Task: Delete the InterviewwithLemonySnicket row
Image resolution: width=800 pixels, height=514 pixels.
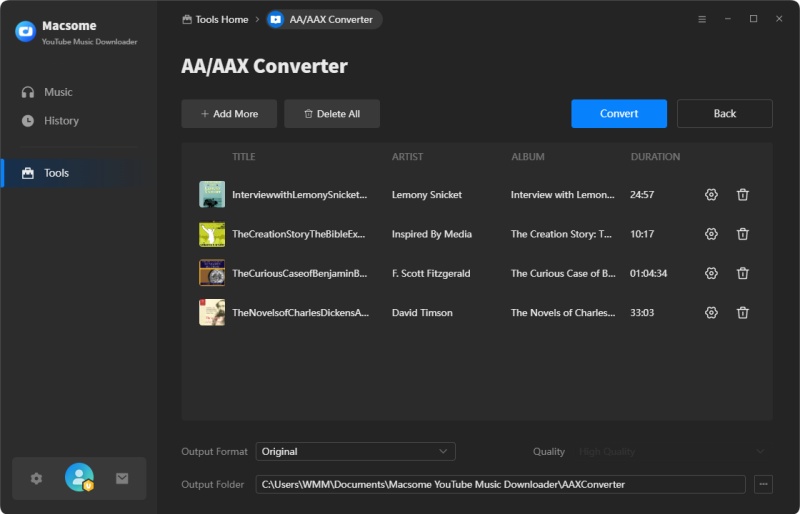Action: 742,194
